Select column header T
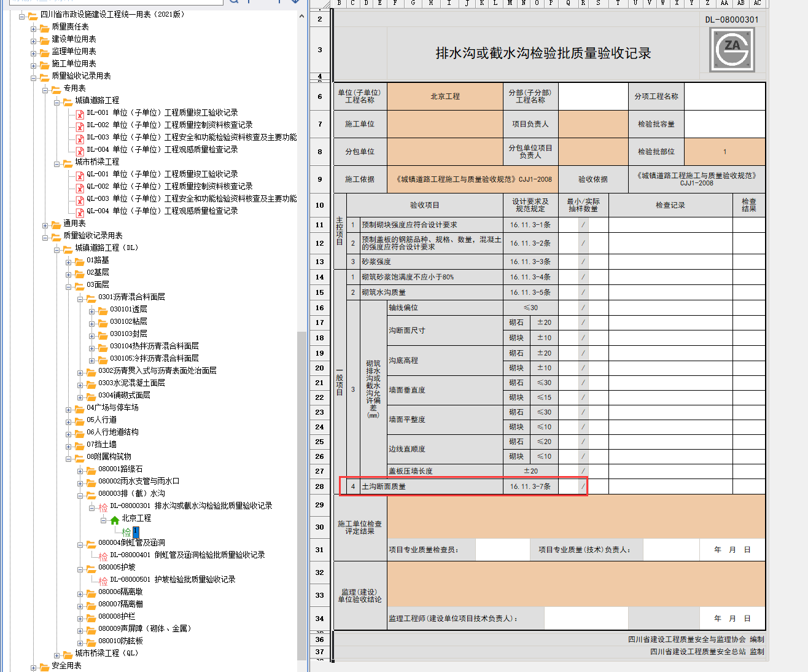The image size is (808, 672). (x=618, y=3)
